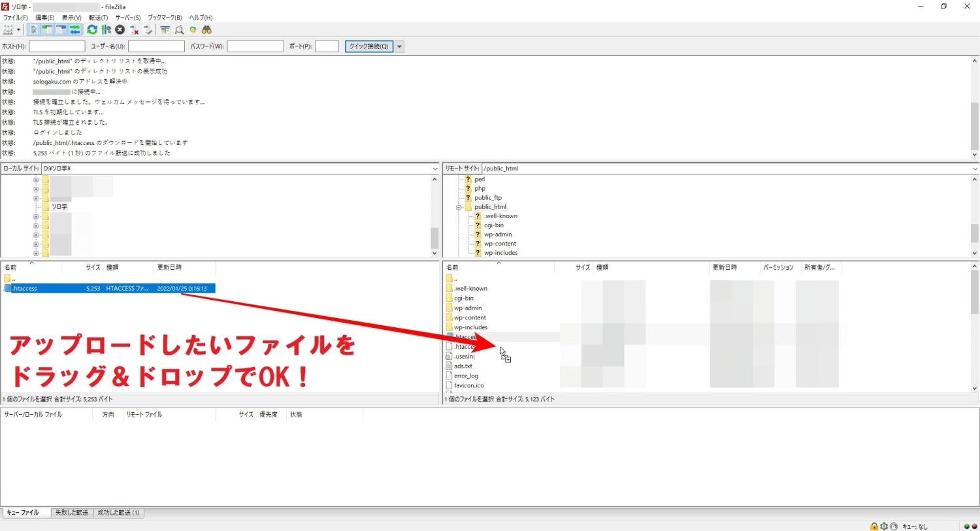Click the process queue toolbar icon
980x531 pixels.
coord(106,30)
